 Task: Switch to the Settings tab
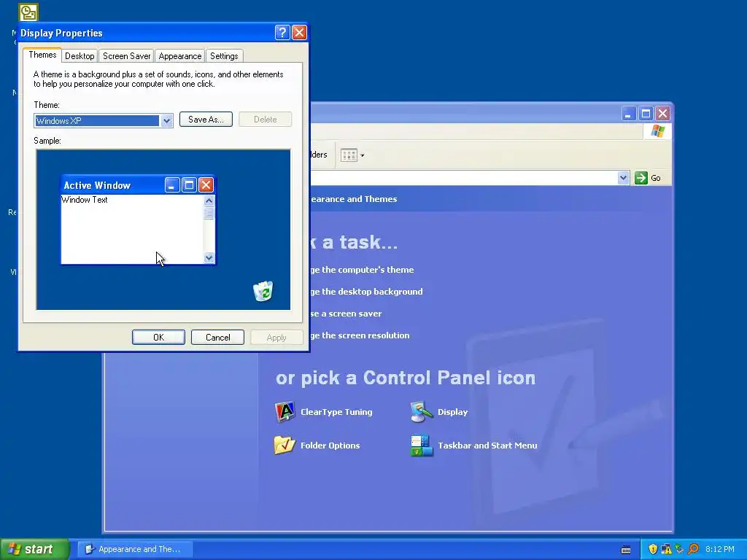pos(224,55)
